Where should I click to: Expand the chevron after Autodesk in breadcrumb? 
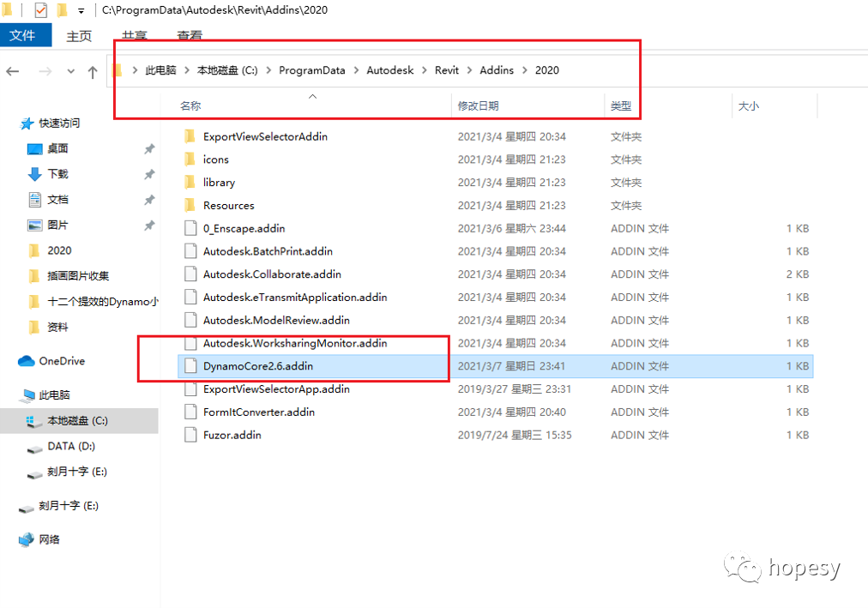(x=424, y=70)
